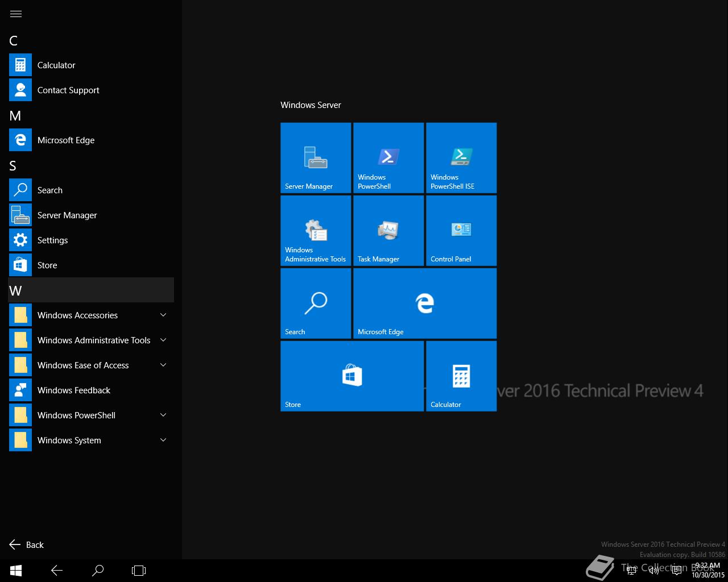Viewport: 728px width, 582px height.
Task: Click the Search tile
Action: 316,304
